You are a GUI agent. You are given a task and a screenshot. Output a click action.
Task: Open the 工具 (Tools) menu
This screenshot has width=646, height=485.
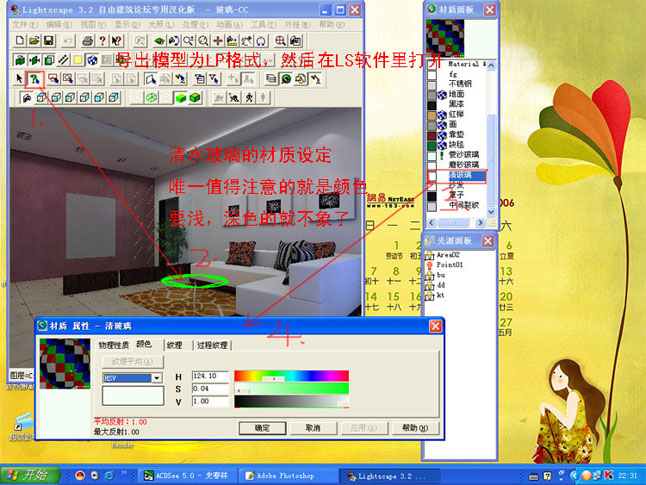263,25
